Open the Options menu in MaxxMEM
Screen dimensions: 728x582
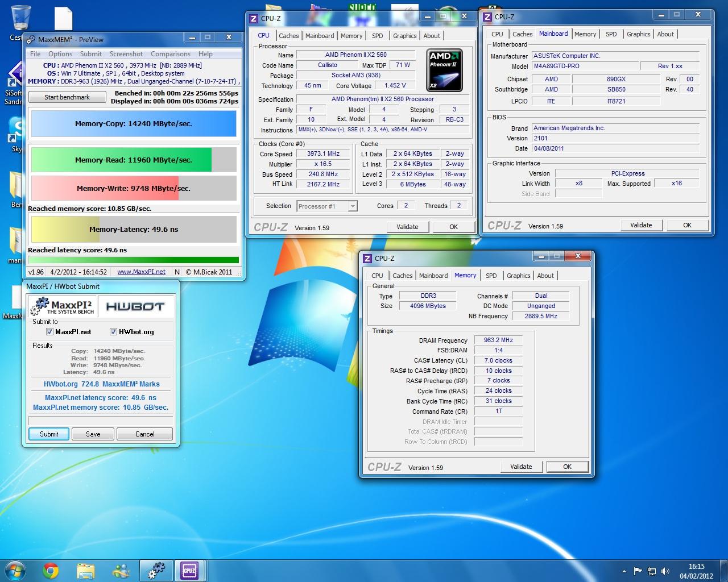point(60,54)
